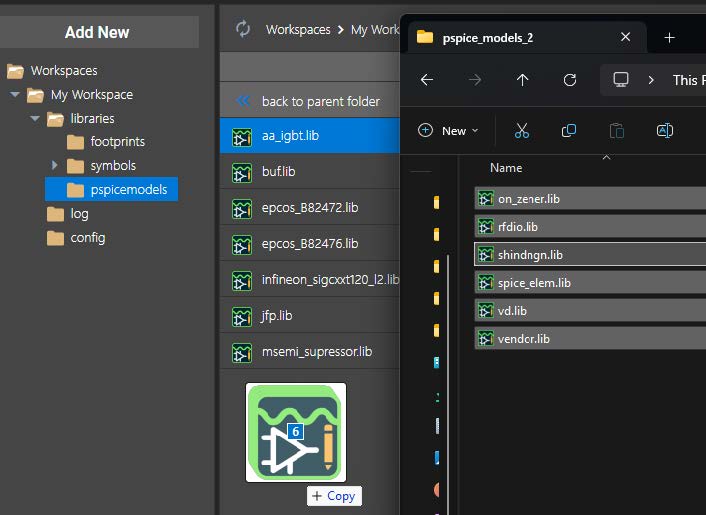The width and height of the screenshot is (706, 515).
Task: Click the infineon_sigcxxt120_l2.lib file icon
Action: 242,281
